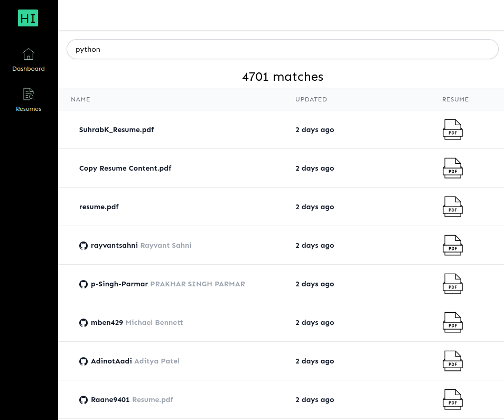Click the GitHub icon next to mben429

[83, 323]
